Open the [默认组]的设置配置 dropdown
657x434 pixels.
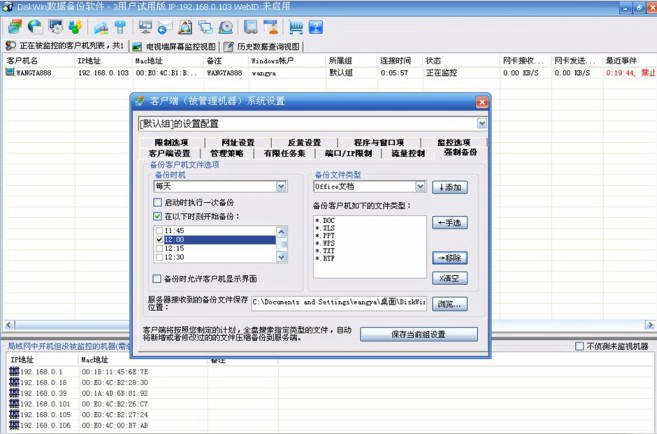pos(482,124)
